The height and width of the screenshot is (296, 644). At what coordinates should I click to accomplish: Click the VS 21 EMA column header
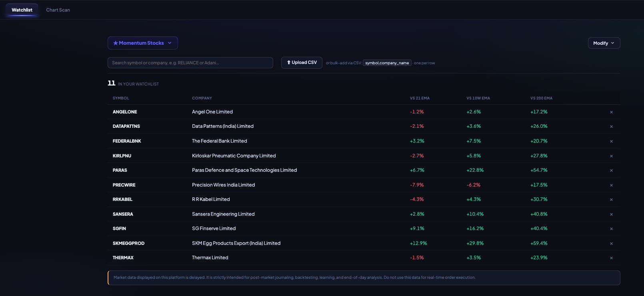pos(420,98)
